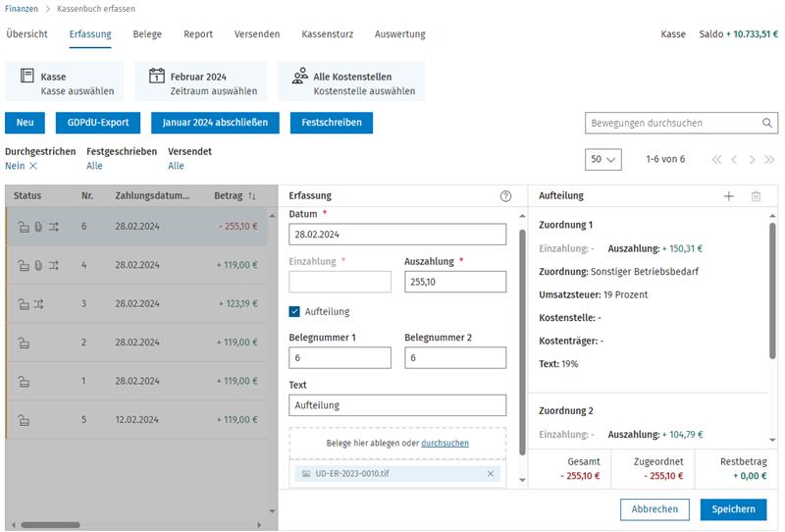Click the Text field containing Aufteilung
The height and width of the screenshot is (532, 785).
(x=397, y=405)
